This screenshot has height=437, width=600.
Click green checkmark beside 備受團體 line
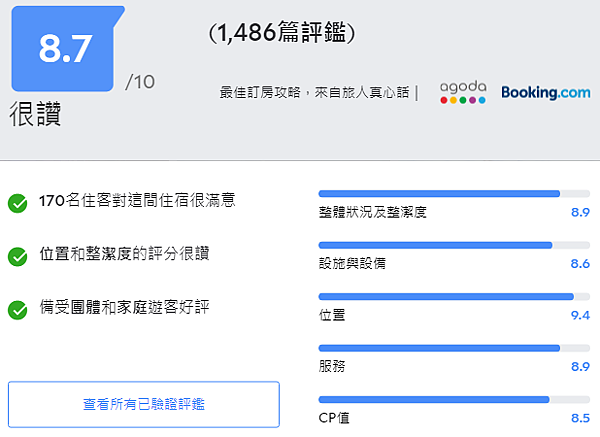tap(17, 309)
